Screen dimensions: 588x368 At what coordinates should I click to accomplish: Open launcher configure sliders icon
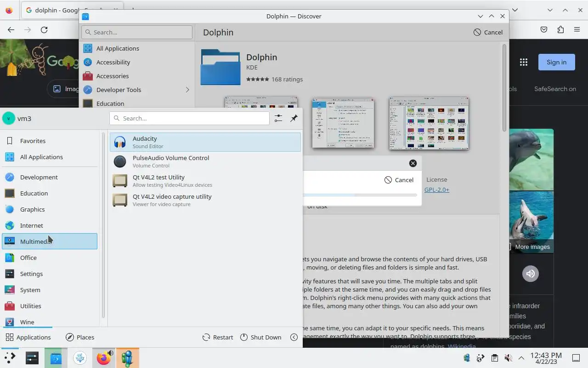click(x=278, y=118)
